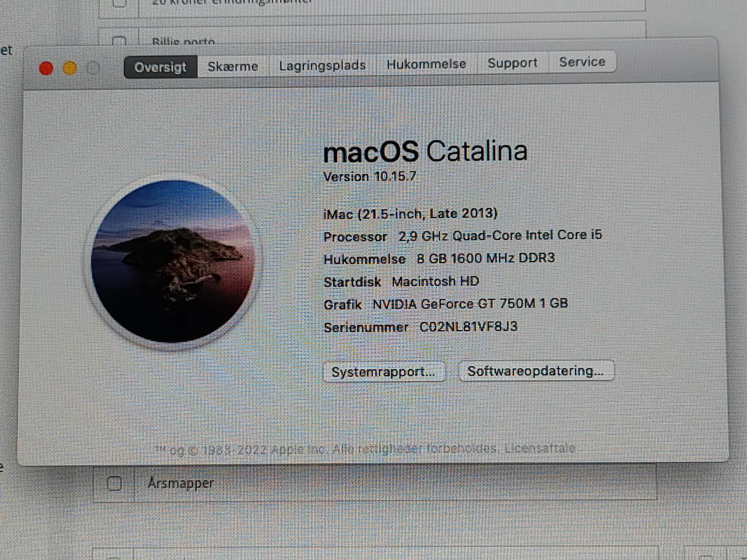Image resolution: width=747 pixels, height=560 pixels.
Task: Switch to the Skærme tab
Action: (232, 65)
